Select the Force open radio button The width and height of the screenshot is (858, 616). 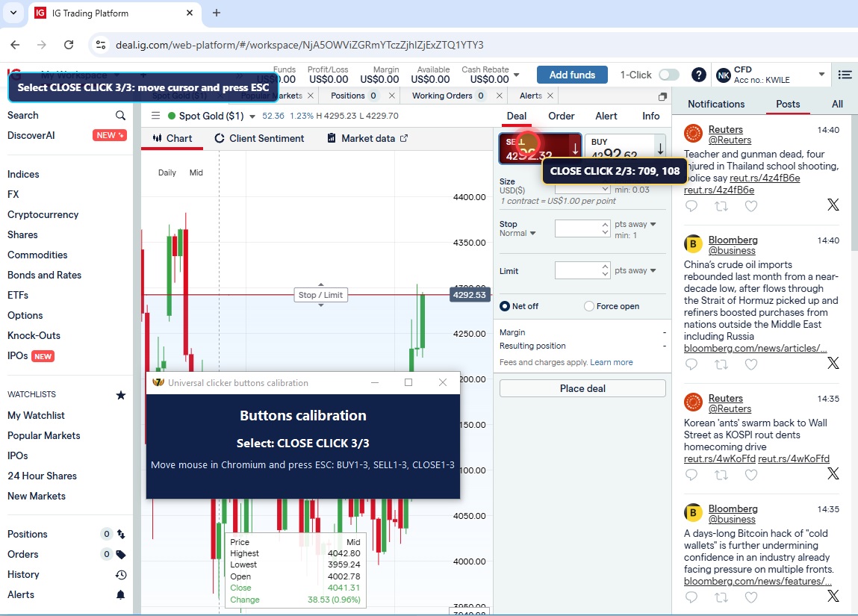coord(588,306)
